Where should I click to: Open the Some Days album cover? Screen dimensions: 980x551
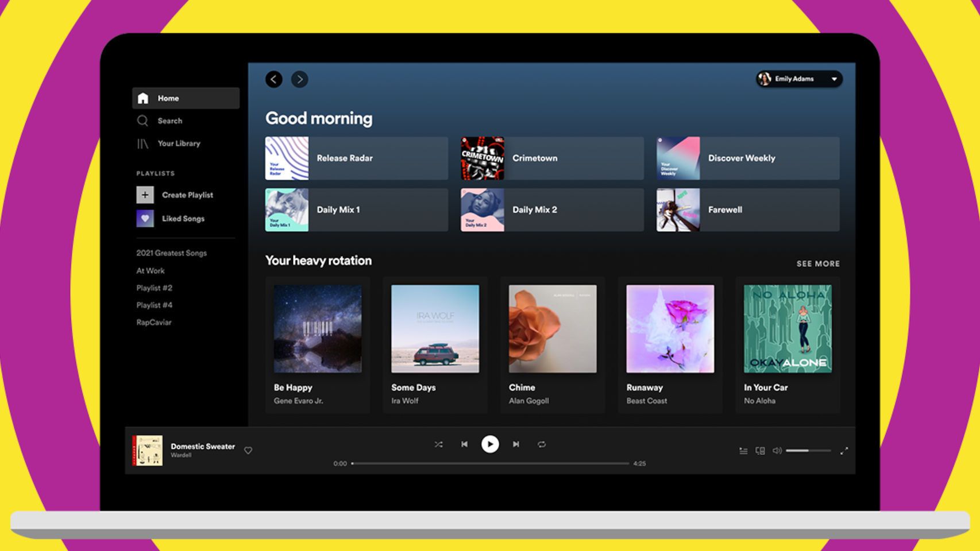[435, 329]
